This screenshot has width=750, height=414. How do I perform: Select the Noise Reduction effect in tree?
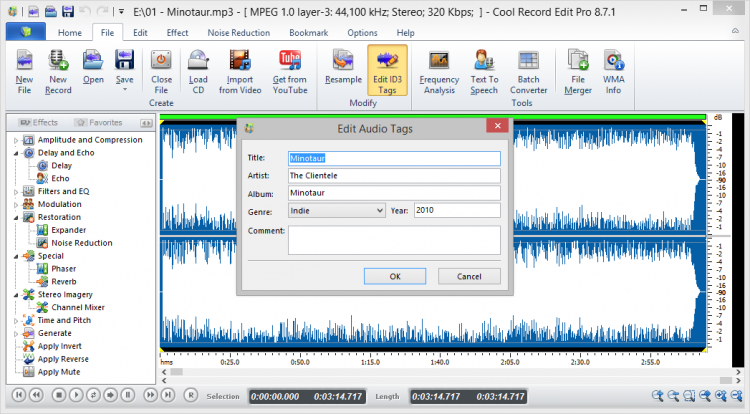pos(82,243)
